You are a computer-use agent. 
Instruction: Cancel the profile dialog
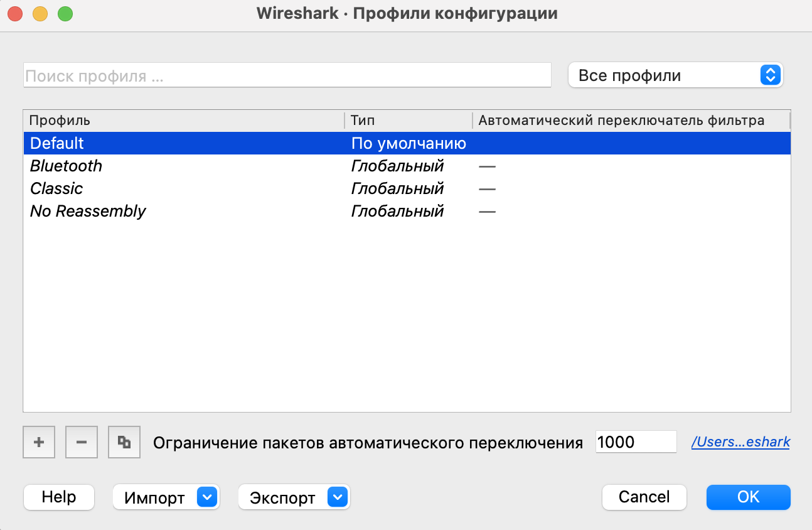(644, 497)
